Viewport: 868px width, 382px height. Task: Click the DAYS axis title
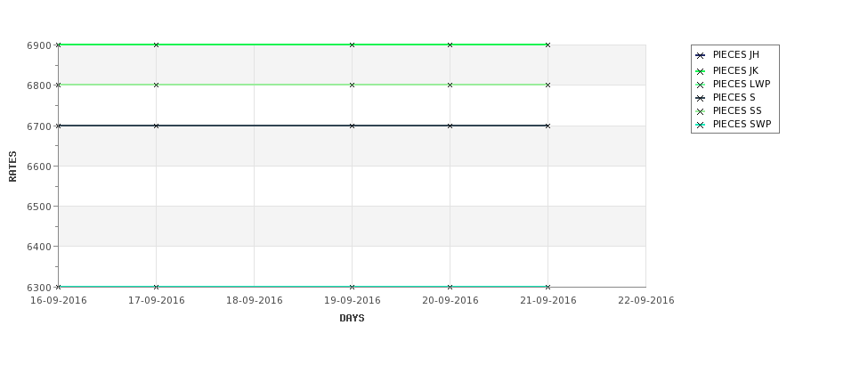pyautogui.click(x=352, y=319)
